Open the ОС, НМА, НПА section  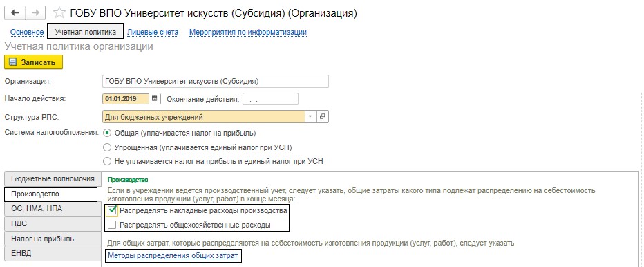tap(53, 209)
